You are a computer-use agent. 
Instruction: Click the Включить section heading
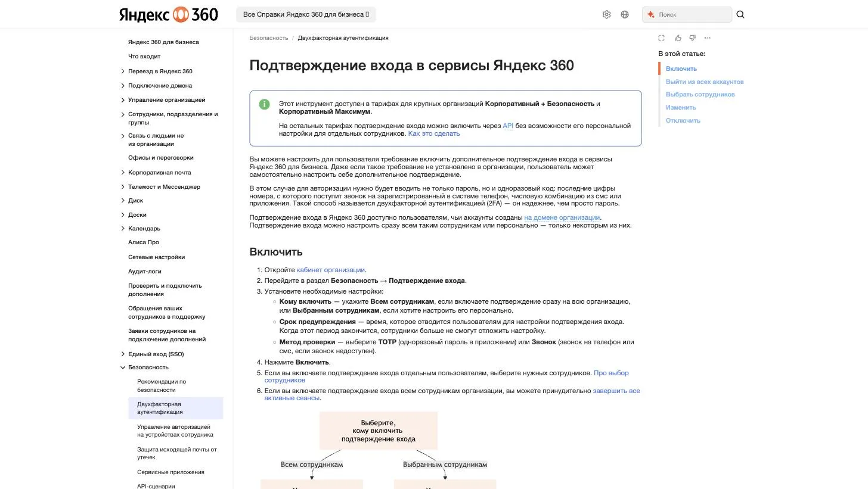coord(276,252)
